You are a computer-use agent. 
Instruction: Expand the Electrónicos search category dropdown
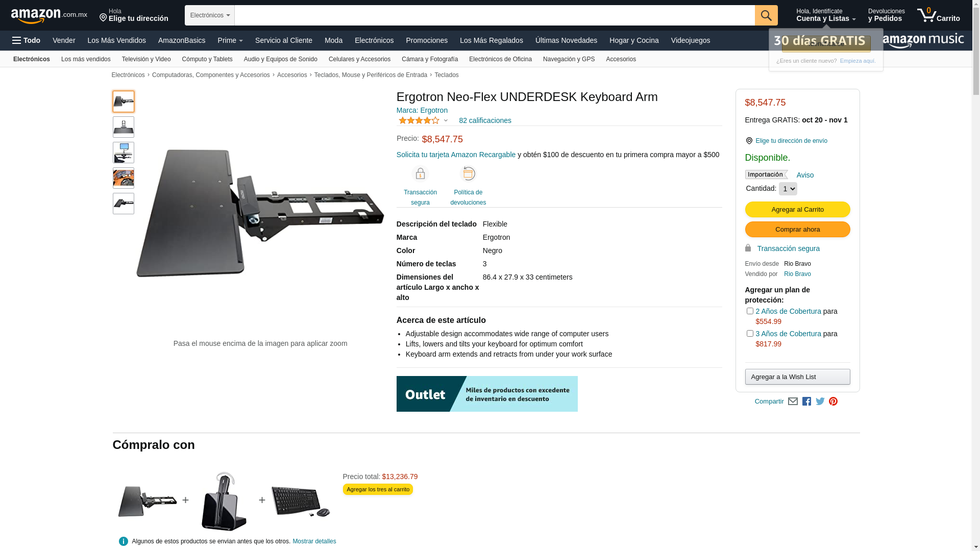tap(210, 15)
